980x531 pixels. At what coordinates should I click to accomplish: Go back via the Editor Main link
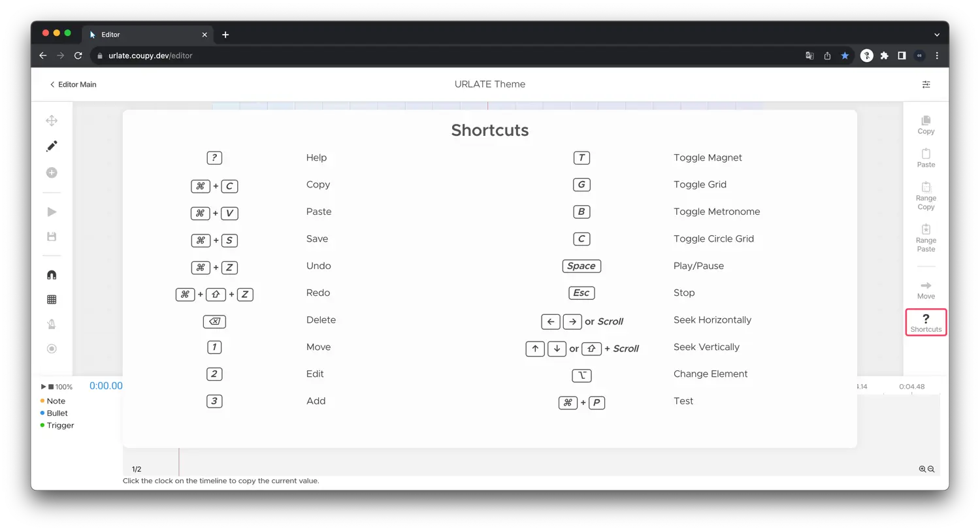point(73,84)
